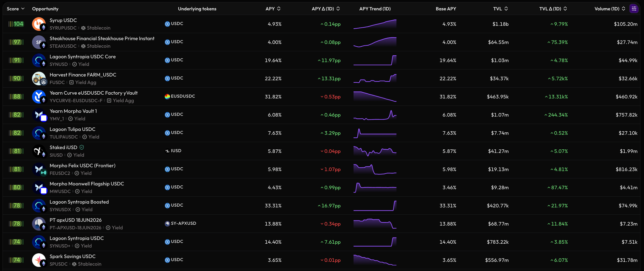Click the Spark Savings USDC logo
Viewport: 644px width, 271px height.
click(39, 260)
